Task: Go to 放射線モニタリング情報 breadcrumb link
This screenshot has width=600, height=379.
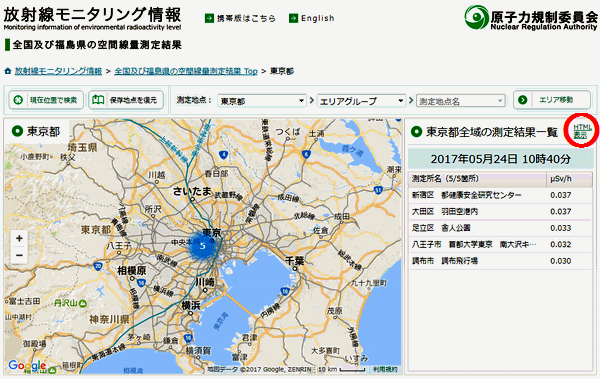Action: pyautogui.click(x=58, y=71)
